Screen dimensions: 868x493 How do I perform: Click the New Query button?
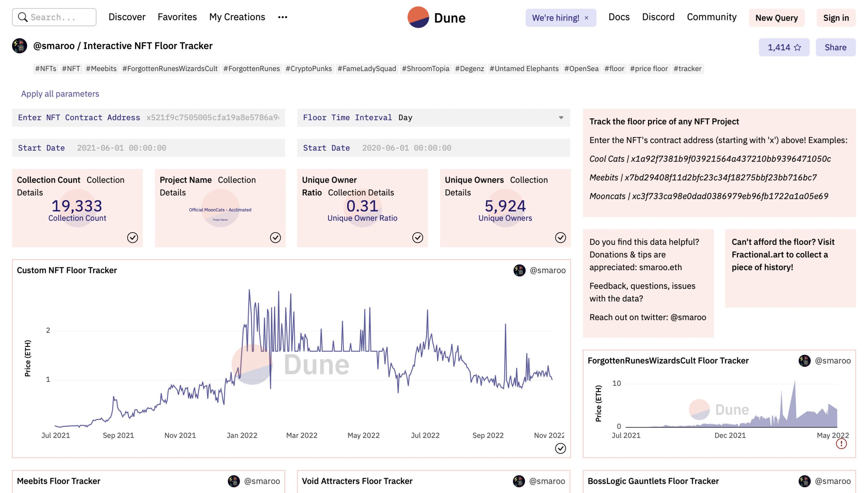pyautogui.click(x=777, y=17)
